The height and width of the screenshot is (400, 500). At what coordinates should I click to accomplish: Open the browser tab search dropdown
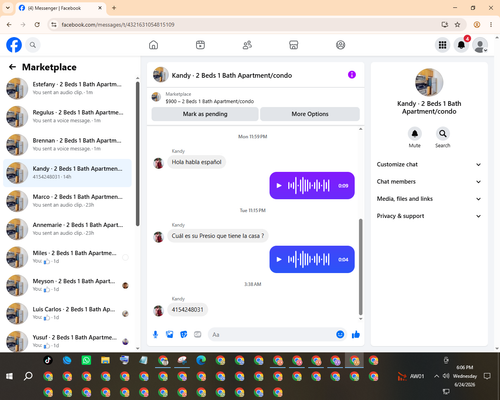[8, 8]
